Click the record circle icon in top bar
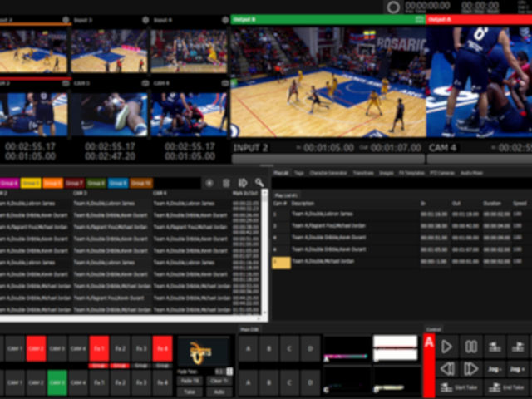Image resolution: width=532 pixels, height=399 pixels. tap(393, 7)
